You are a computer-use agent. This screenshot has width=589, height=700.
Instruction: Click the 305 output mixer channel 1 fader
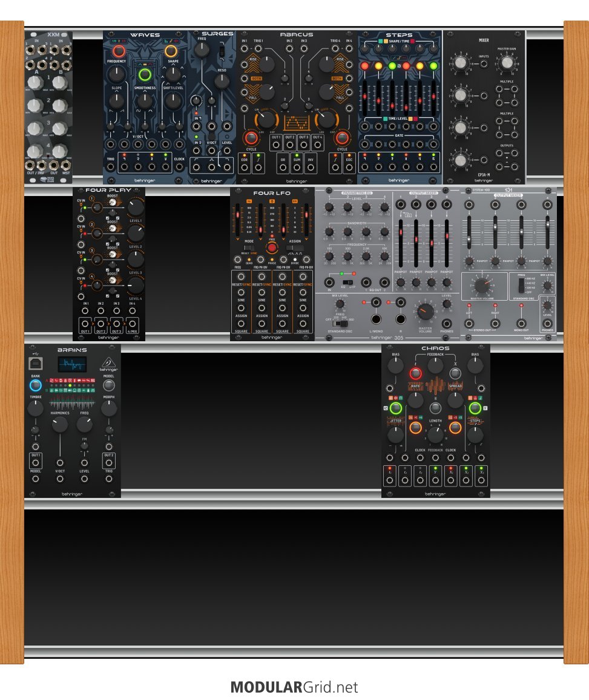(401, 243)
